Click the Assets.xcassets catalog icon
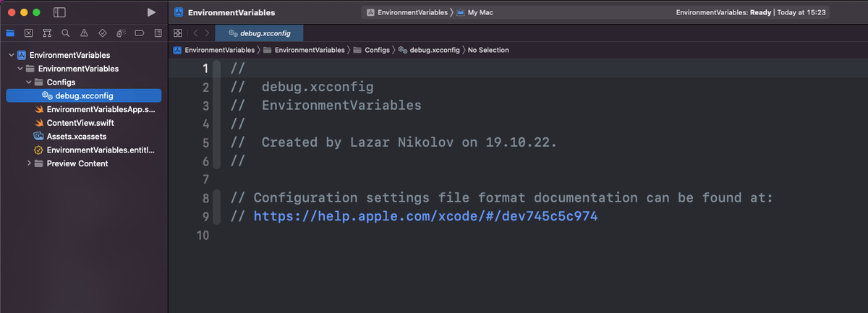This screenshot has width=868, height=313. click(39, 136)
